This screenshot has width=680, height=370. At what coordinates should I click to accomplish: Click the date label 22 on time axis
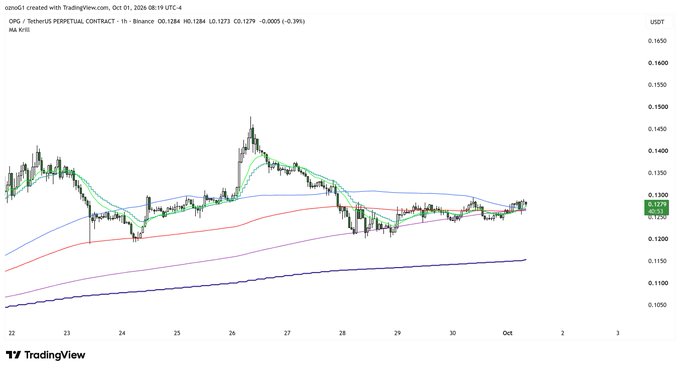click(12, 333)
